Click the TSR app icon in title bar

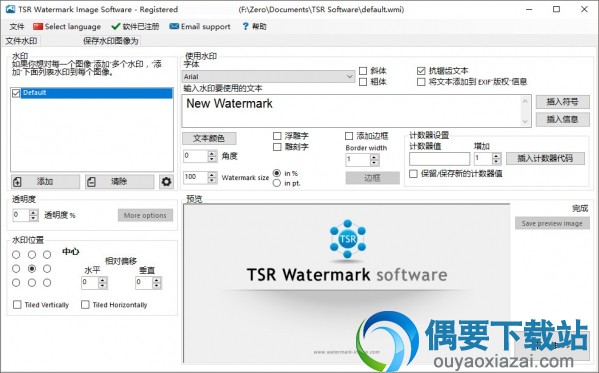pos(10,9)
